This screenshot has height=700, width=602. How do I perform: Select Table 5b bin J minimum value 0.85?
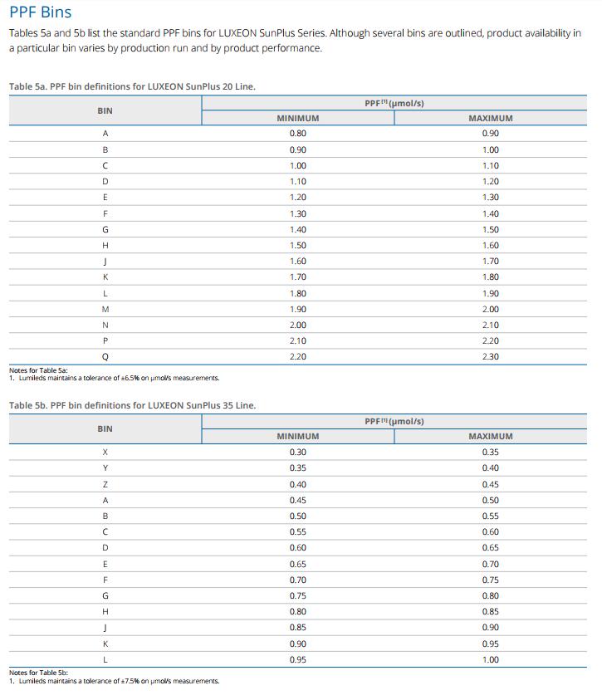[297, 628]
